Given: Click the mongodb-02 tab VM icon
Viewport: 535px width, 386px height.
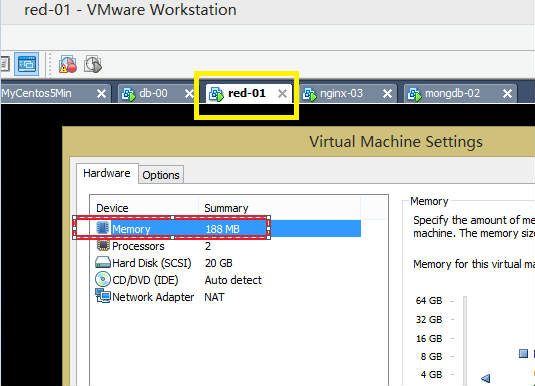Looking at the screenshot, I should click(x=415, y=94).
